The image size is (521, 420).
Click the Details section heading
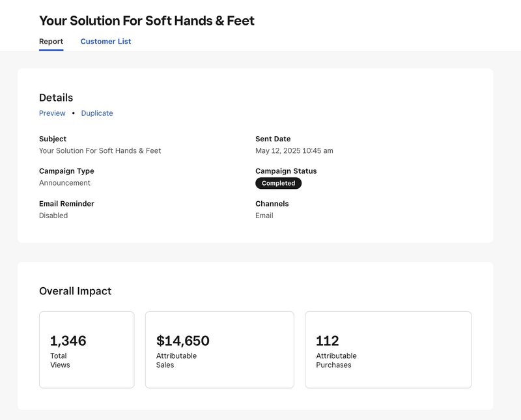point(56,98)
